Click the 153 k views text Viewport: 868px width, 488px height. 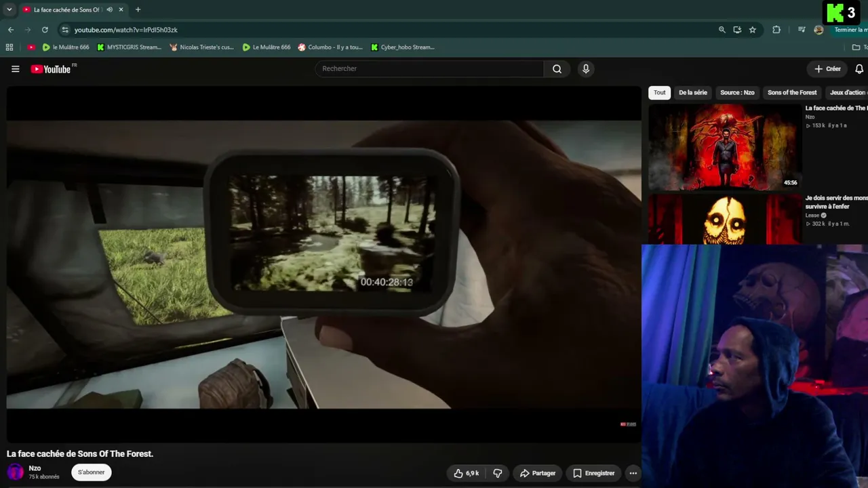point(818,125)
